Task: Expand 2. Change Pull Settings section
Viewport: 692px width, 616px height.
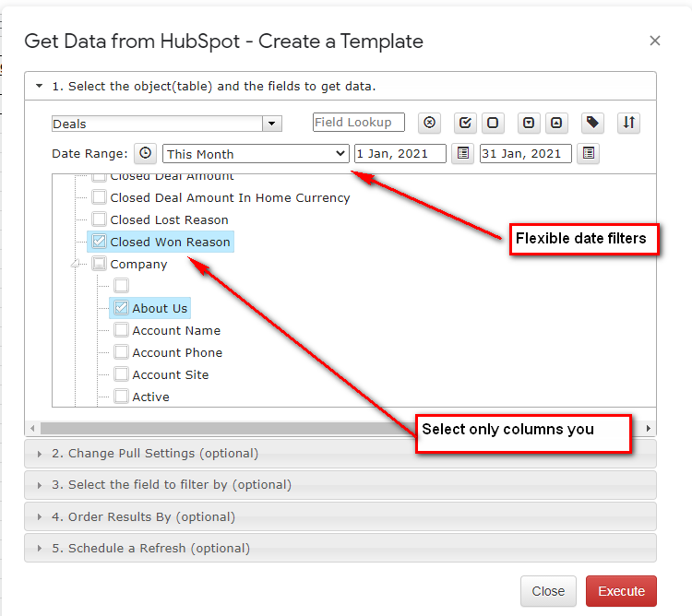Action: tap(340, 454)
